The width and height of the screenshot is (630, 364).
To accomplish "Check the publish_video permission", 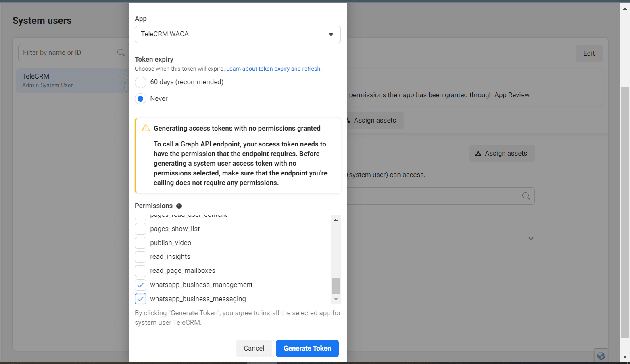I will click(x=140, y=243).
